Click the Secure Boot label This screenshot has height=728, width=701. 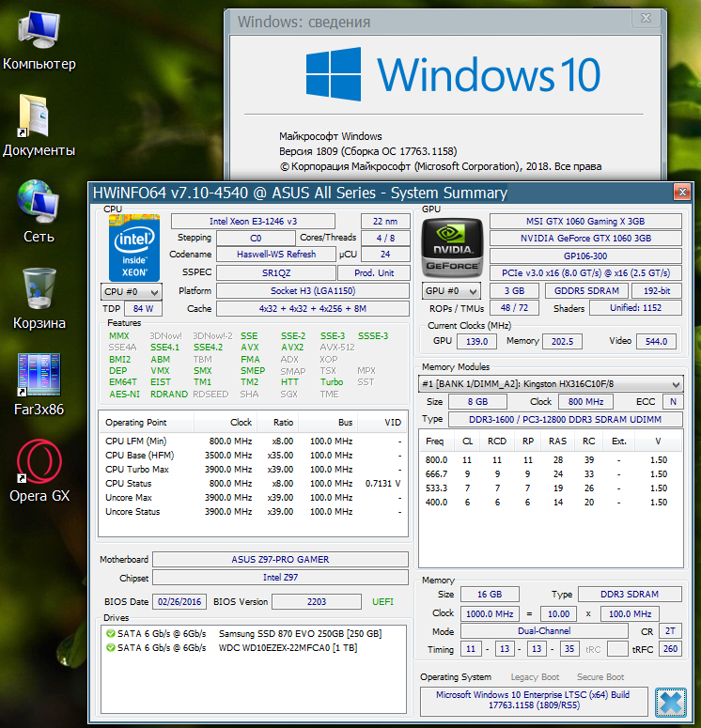coord(600,677)
